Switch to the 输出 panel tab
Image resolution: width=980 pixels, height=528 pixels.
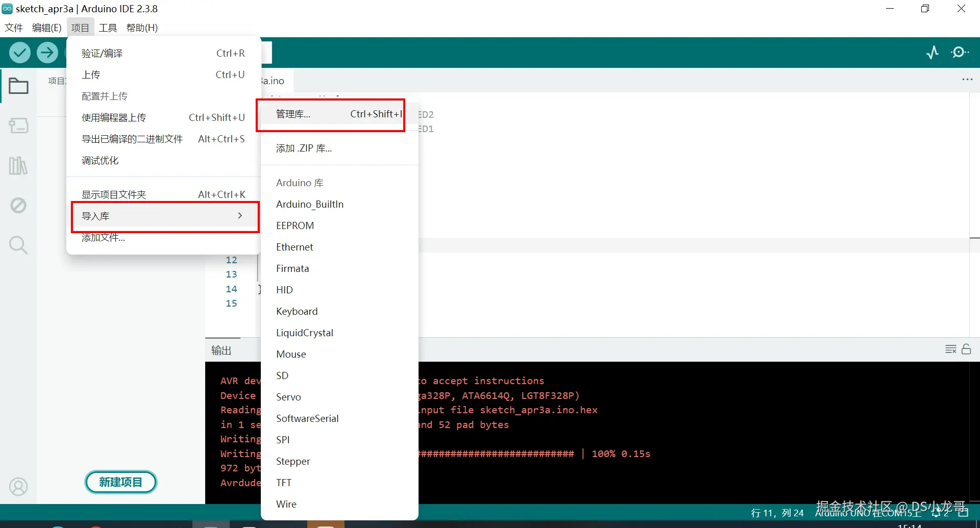click(x=222, y=350)
